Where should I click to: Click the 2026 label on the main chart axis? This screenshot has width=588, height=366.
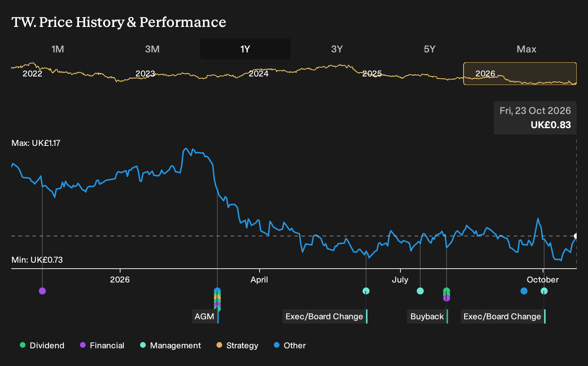(120, 280)
